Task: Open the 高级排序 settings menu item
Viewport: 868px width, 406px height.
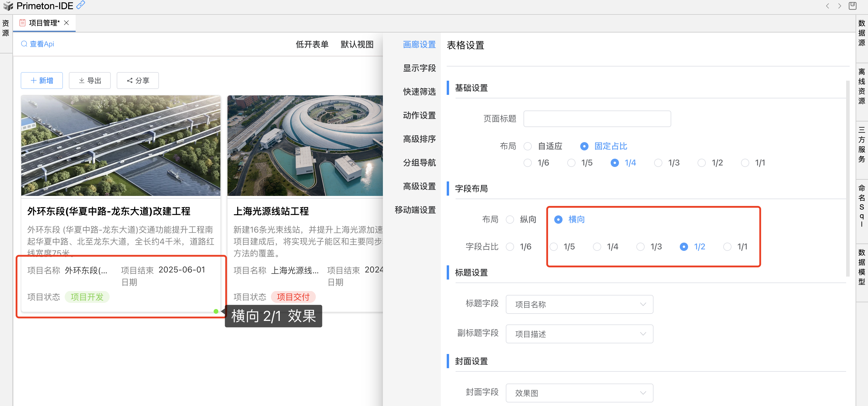Action: click(419, 139)
